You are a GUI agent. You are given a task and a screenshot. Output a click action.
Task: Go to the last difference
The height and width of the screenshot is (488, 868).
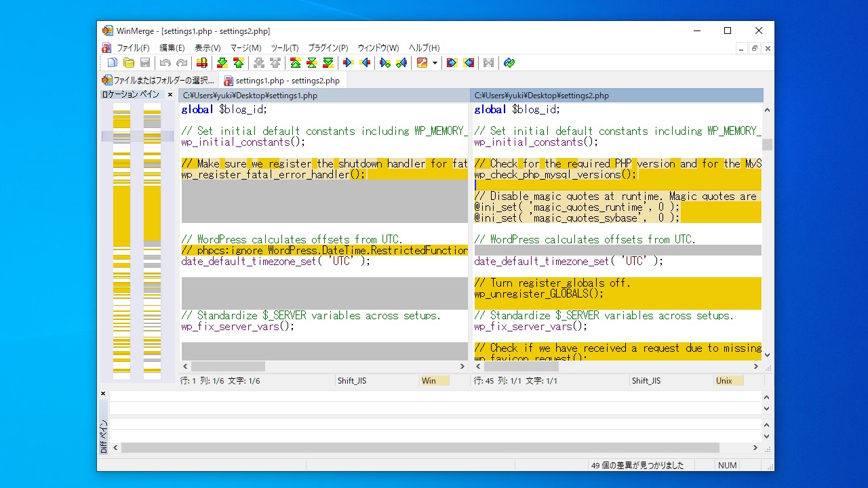[328, 63]
